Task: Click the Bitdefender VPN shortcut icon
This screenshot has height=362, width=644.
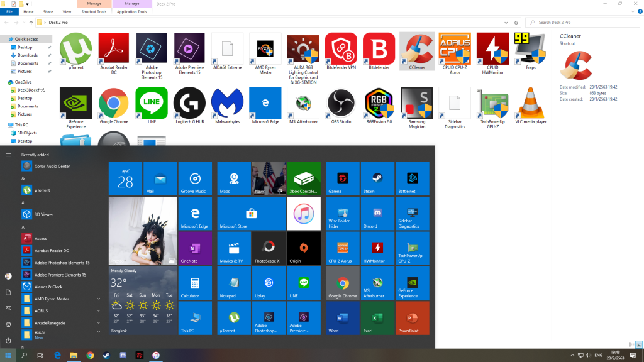Action: pyautogui.click(x=341, y=52)
